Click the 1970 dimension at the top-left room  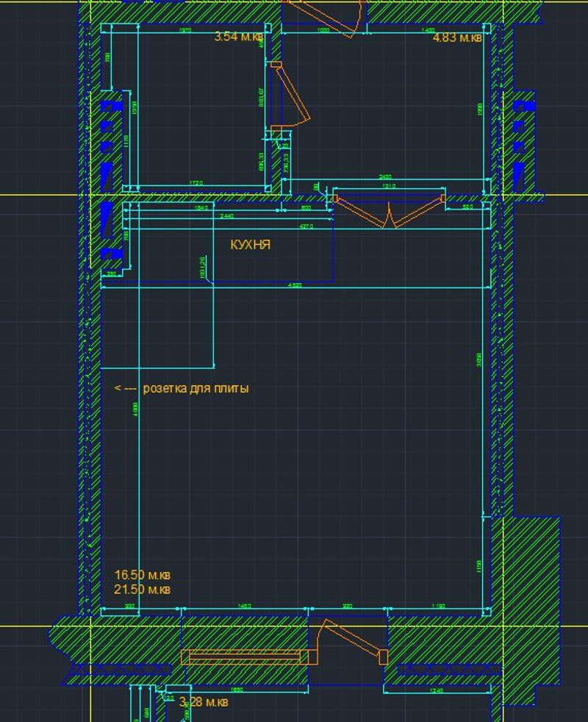185,31
